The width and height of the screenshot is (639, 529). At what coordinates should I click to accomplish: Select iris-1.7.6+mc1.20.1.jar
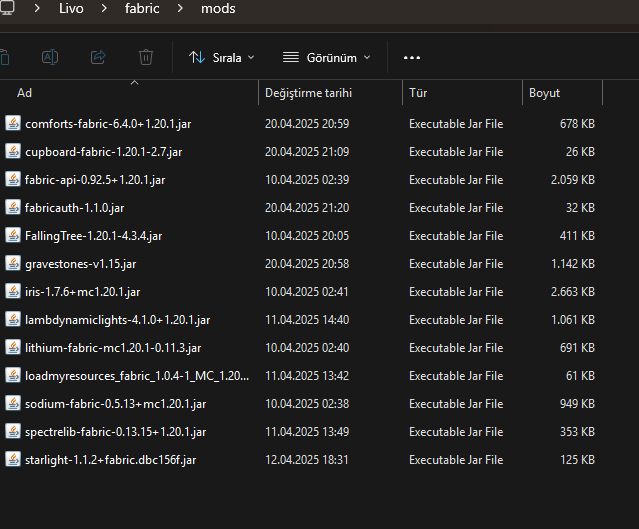click(82, 292)
